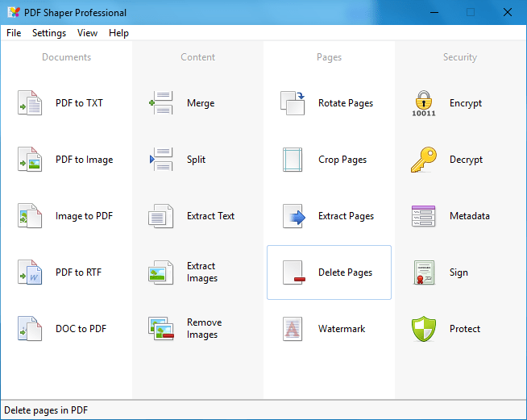The width and height of the screenshot is (527, 420).
Task: Select the Crop Pages label
Action: (342, 160)
